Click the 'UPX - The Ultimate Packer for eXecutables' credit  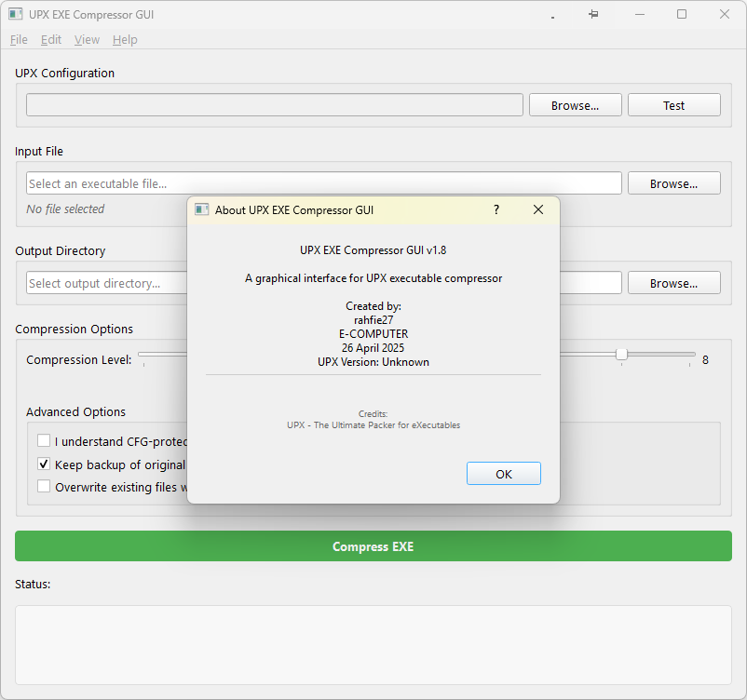click(373, 424)
